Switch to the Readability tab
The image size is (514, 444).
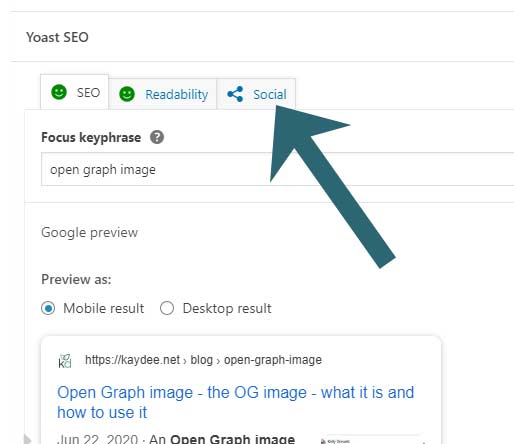click(x=163, y=94)
